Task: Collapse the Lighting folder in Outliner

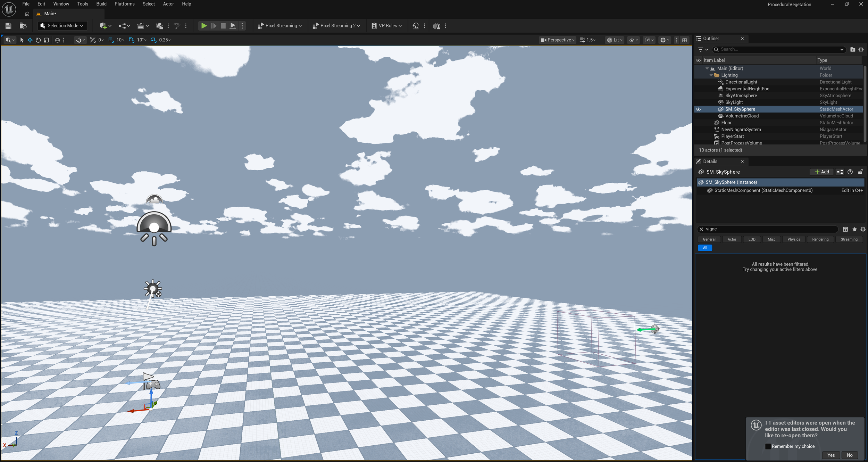Action: click(711, 75)
